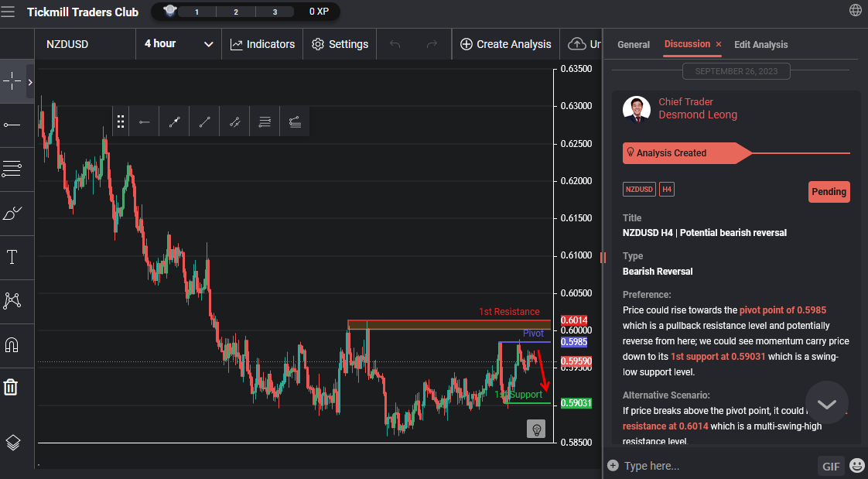Select the Discussion tab

point(687,44)
